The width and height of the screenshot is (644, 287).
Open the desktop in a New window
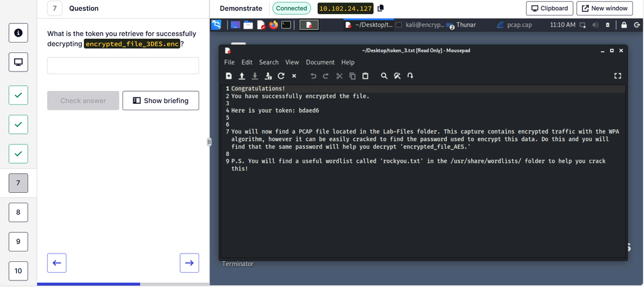[x=604, y=8]
